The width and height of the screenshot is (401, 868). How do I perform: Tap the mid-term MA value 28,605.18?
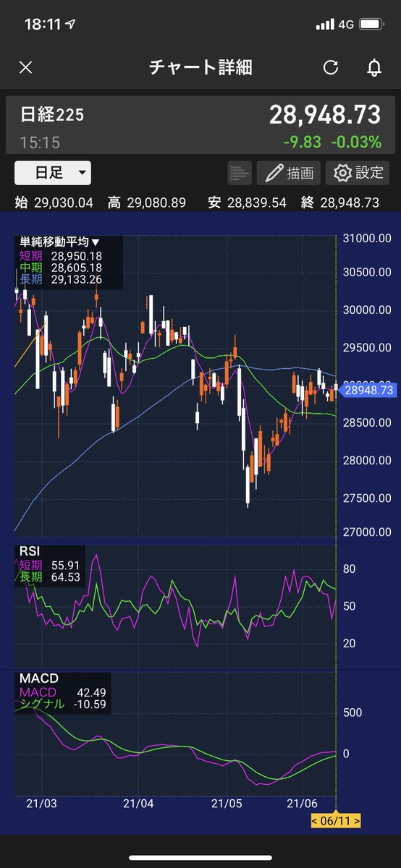coord(77,268)
